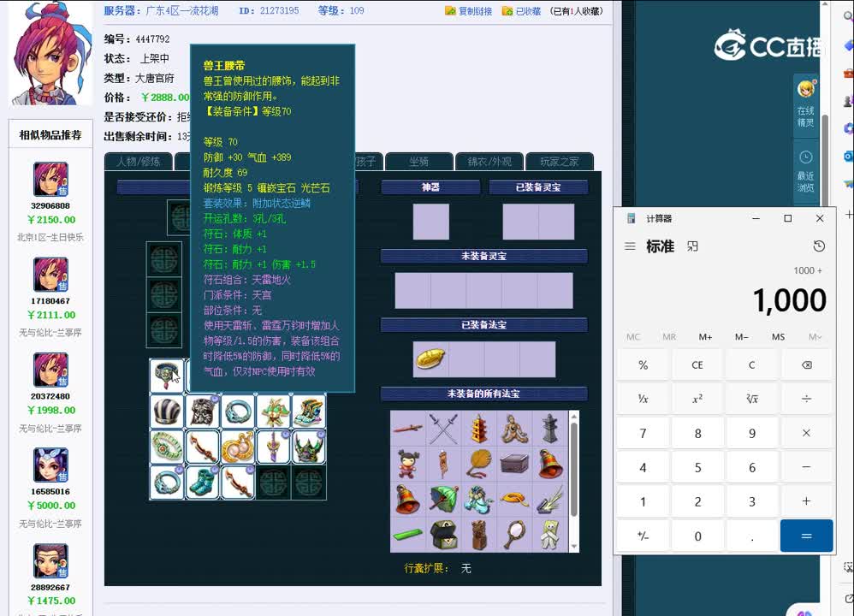Click similar item price ￥1475.00
This screenshot has width=854, height=616.
pos(51,601)
